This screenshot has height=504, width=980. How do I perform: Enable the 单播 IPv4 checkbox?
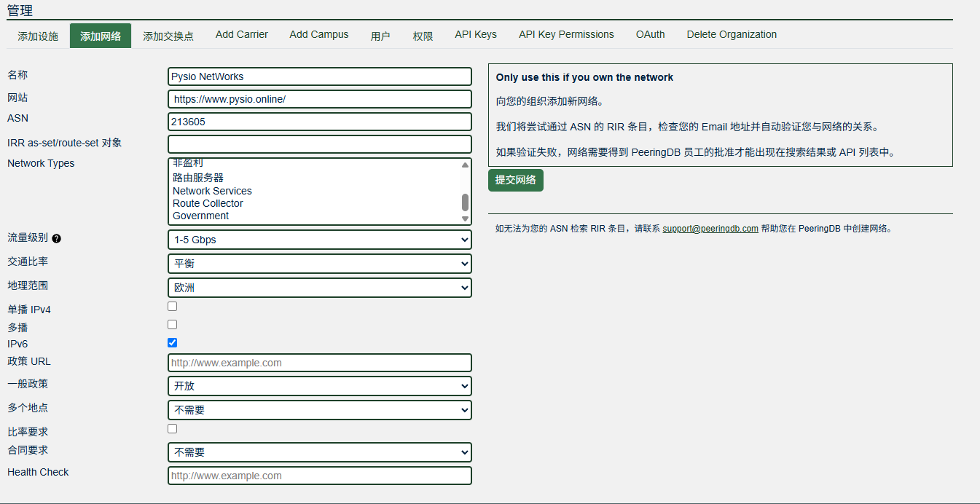coord(173,307)
